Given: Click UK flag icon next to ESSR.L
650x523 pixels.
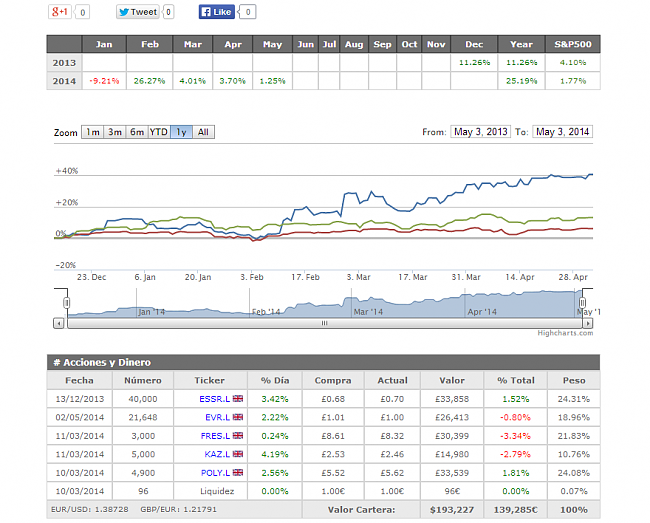Looking at the screenshot, I should 238,398.
